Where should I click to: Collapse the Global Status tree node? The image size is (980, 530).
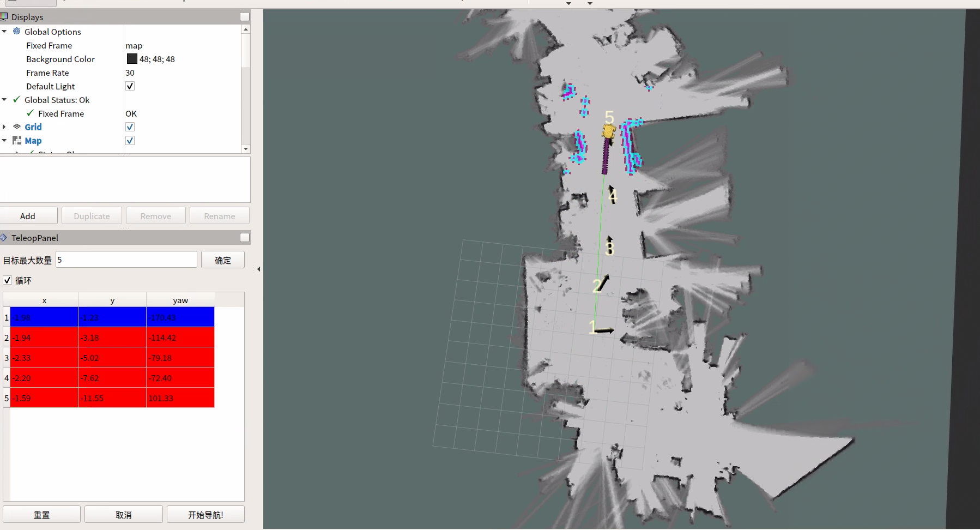[x=4, y=100]
